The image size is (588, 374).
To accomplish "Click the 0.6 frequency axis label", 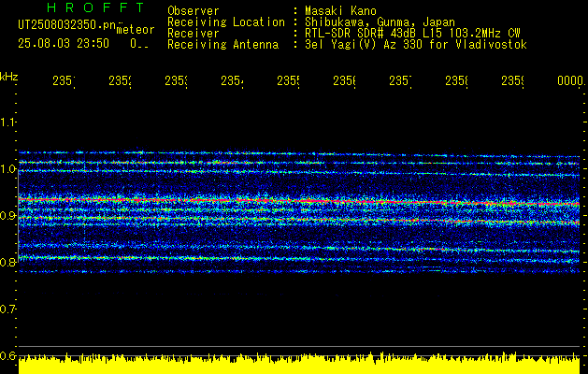I will [7, 355].
